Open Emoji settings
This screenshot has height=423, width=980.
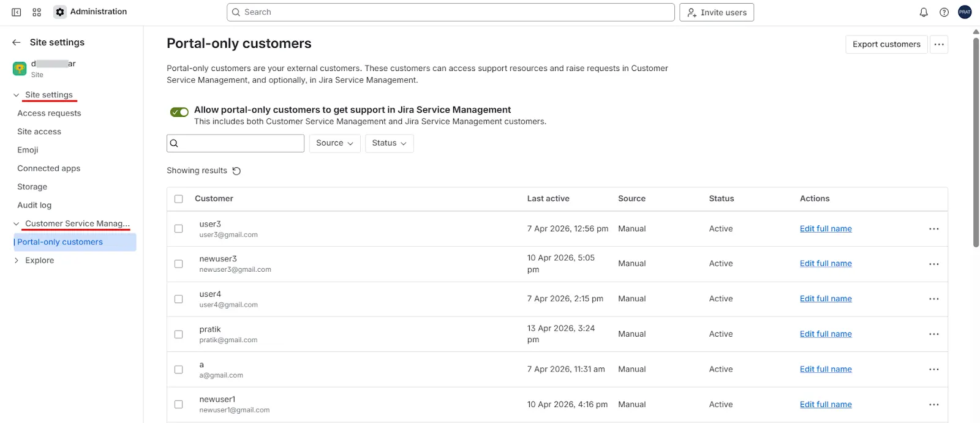coord(28,150)
